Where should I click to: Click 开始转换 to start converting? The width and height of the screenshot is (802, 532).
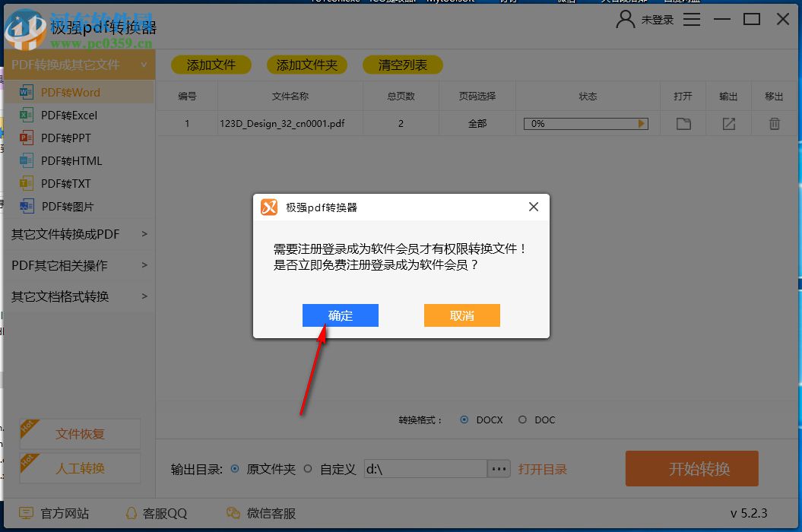[691, 469]
